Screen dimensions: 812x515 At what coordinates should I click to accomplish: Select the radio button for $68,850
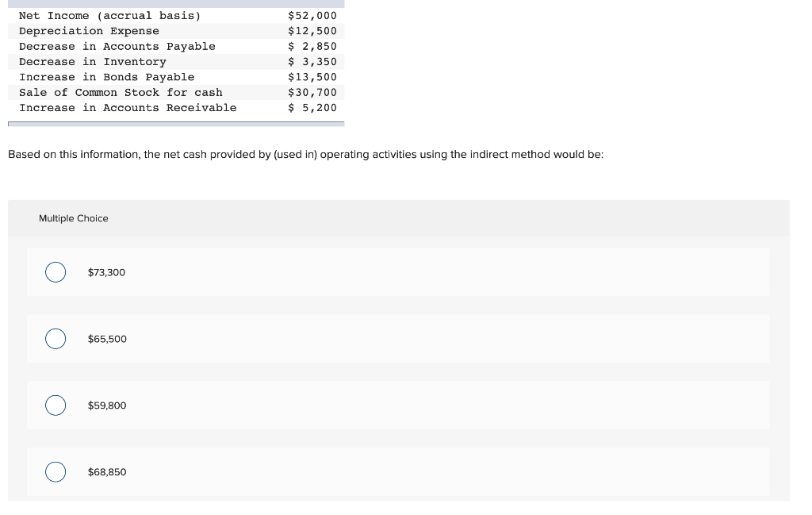[56, 471]
